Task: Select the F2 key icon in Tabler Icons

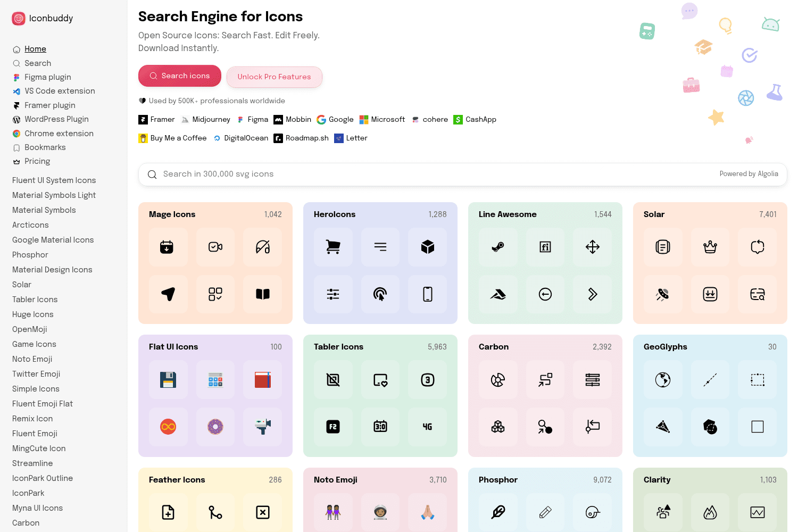Action: click(x=333, y=427)
